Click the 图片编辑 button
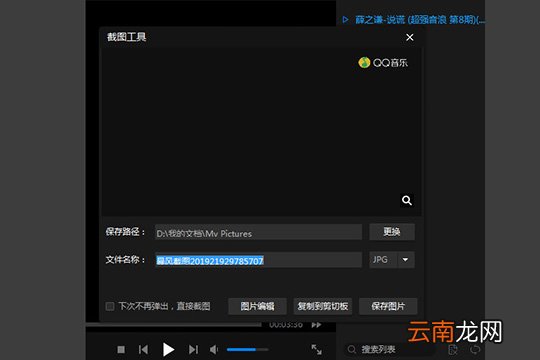This screenshot has height=360, width=540. 257,306
